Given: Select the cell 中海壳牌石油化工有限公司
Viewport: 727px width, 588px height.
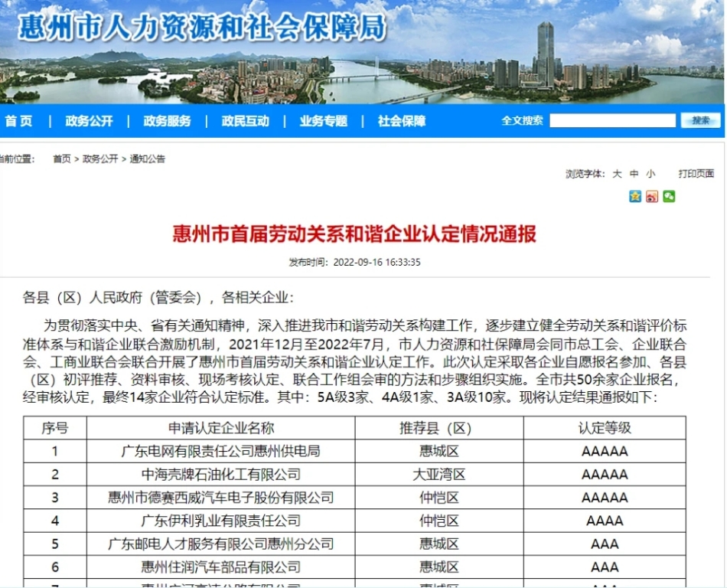Looking at the screenshot, I should (x=221, y=475).
